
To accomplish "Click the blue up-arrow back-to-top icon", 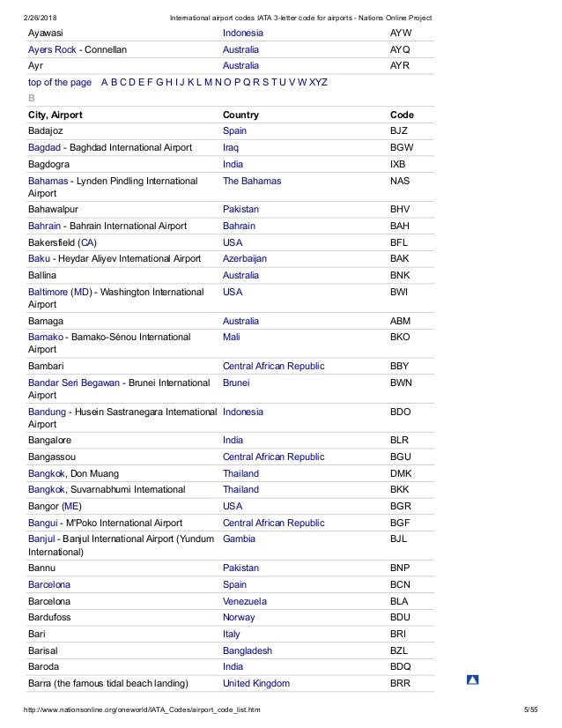I will [472, 680].
